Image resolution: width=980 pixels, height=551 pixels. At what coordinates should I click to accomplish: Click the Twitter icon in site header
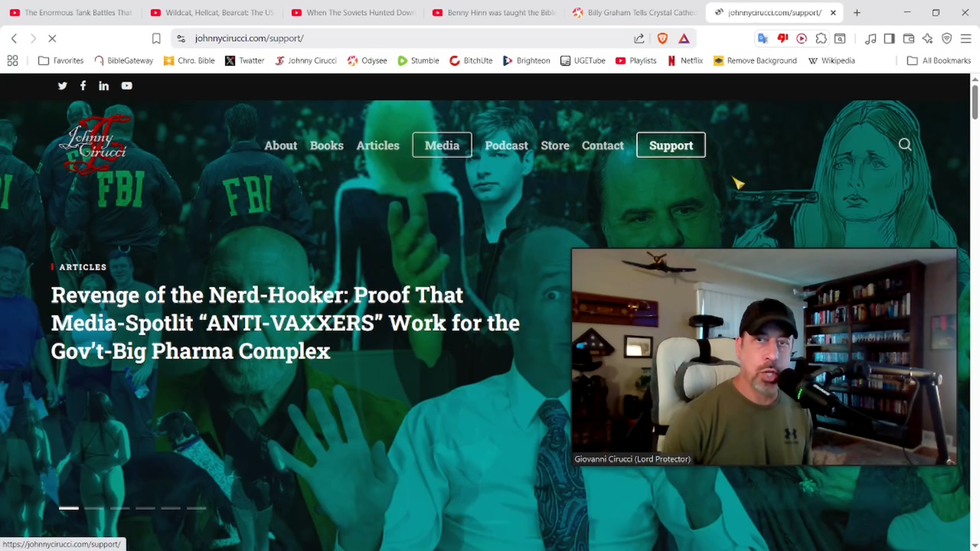tap(63, 86)
